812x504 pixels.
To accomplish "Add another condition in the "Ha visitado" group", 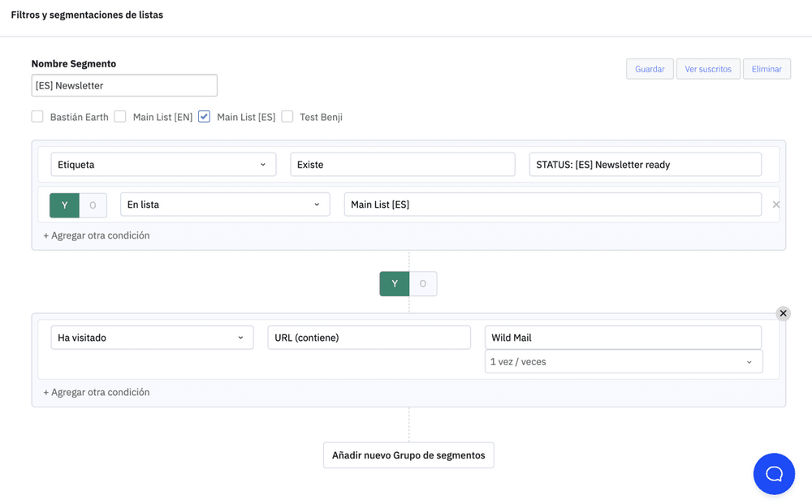I will [97, 391].
